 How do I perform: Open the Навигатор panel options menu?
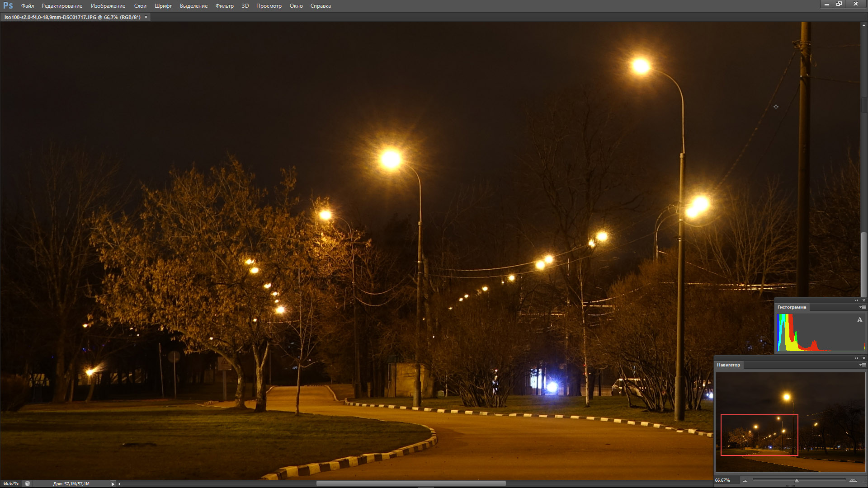[862, 365]
